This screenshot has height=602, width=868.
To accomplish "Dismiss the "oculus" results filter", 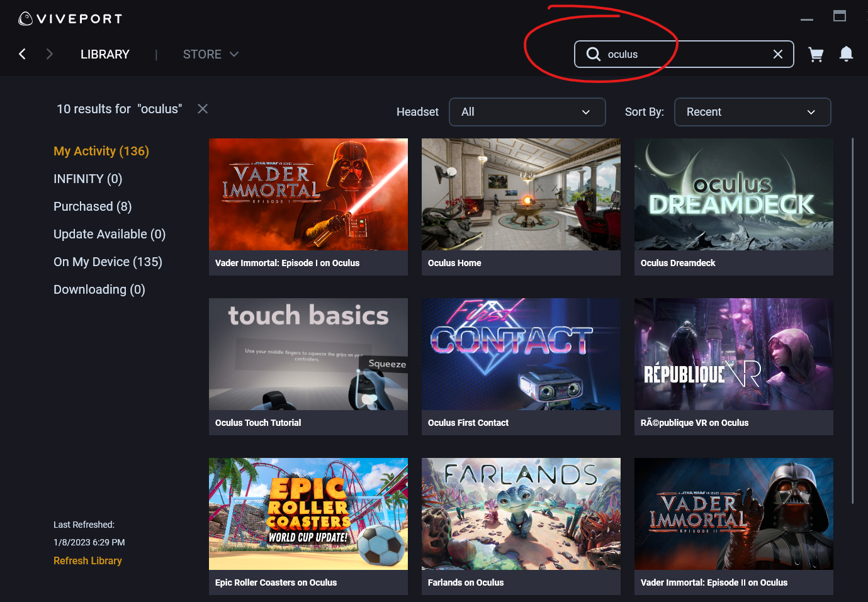I will [x=203, y=109].
